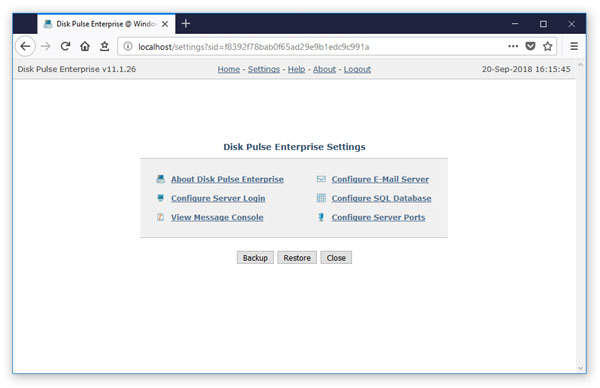This screenshot has height=388, width=600.
Task: Click the View Message Console icon
Action: pos(160,217)
